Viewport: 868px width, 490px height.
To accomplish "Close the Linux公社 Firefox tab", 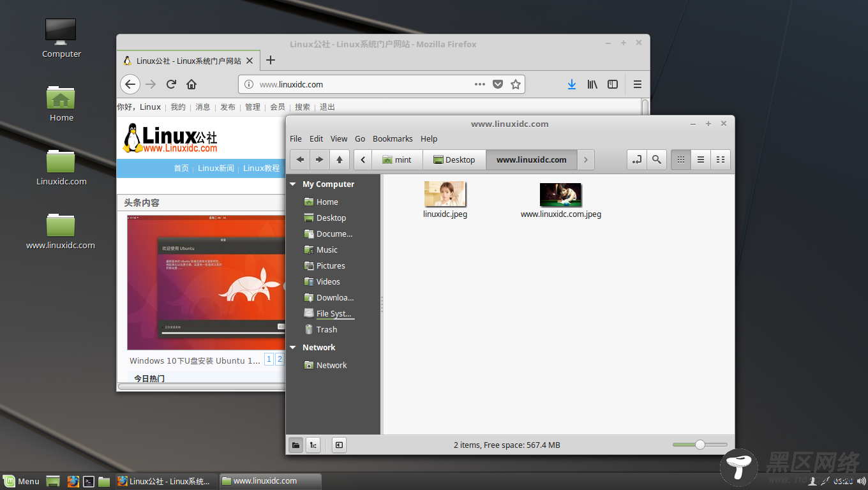I will (250, 61).
